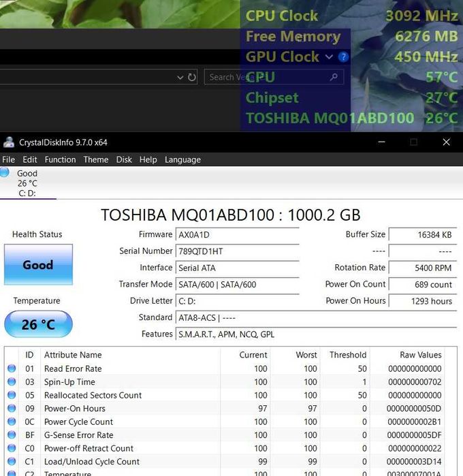463x476 pixels.
Task: Open the Disk menu
Action: point(124,159)
